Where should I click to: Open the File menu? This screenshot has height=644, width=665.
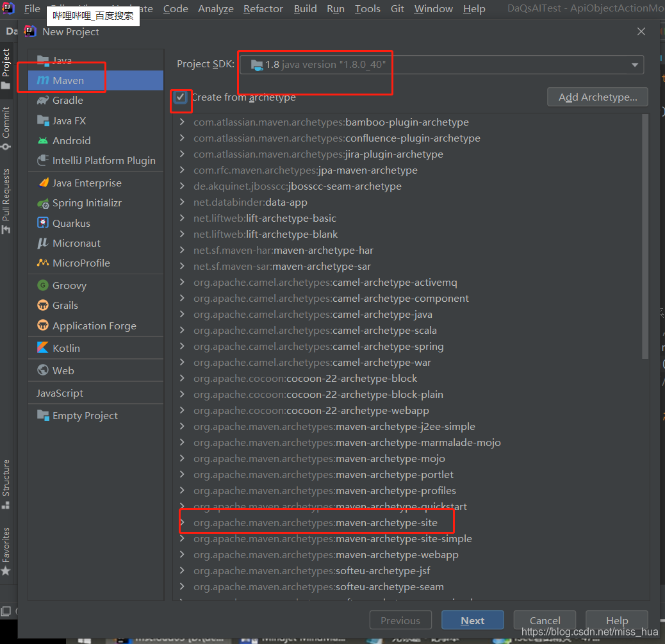(32, 8)
